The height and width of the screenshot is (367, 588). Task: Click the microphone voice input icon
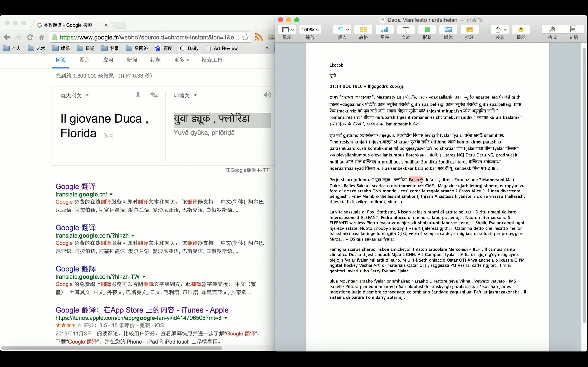click(138, 95)
